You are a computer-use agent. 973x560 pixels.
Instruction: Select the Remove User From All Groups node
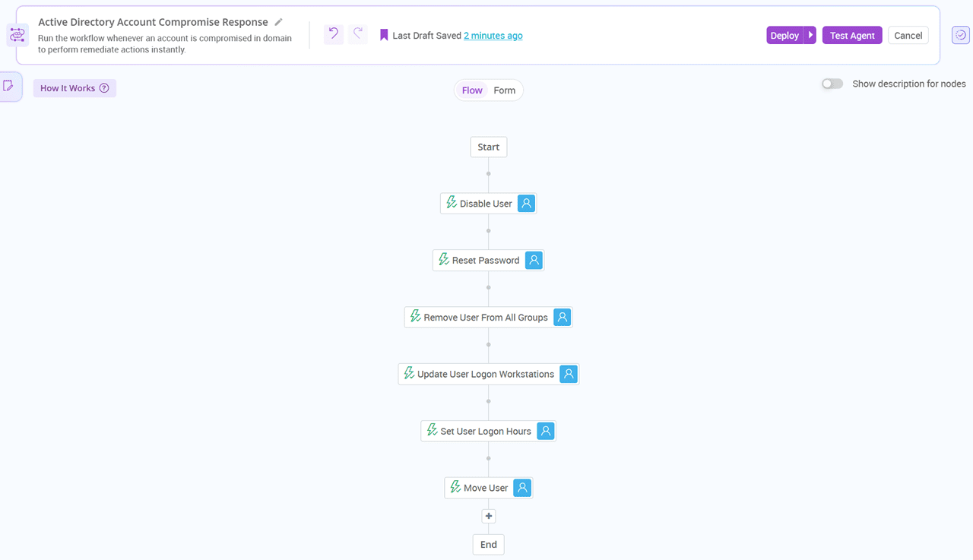pyautogui.click(x=482, y=317)
